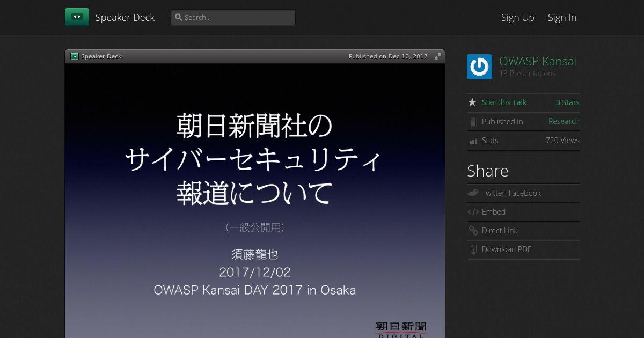Open the Direct Link option
644x338 pixels.
pyautogui.click(x=500, y=231)
